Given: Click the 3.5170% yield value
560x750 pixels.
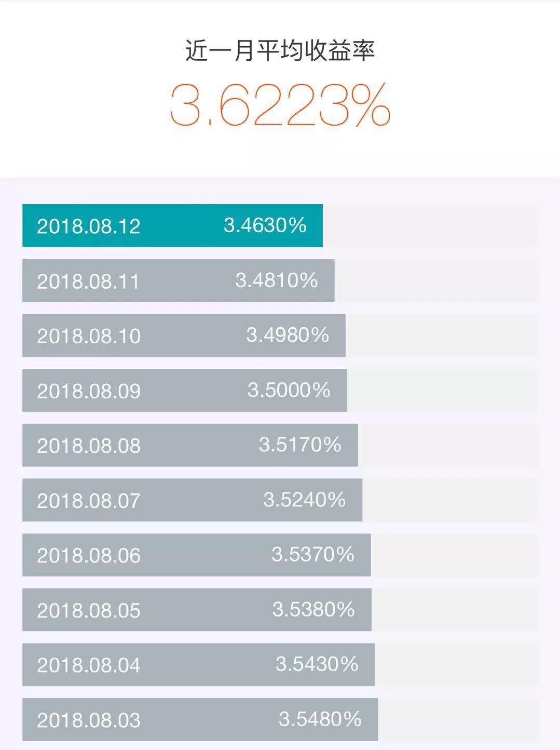Looking at the screenshot, I should [x=300, y=445].
